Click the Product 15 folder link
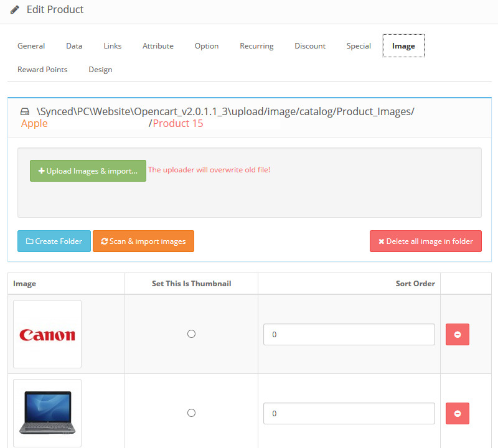The height and width of the screenshot is (448, 498). [x=178, y=124]
